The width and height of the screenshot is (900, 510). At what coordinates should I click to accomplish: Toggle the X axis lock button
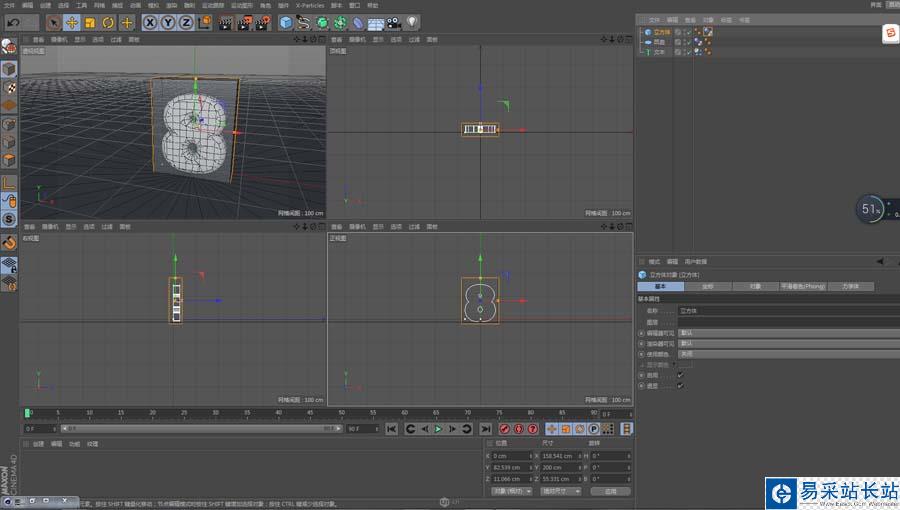point(150,22)
